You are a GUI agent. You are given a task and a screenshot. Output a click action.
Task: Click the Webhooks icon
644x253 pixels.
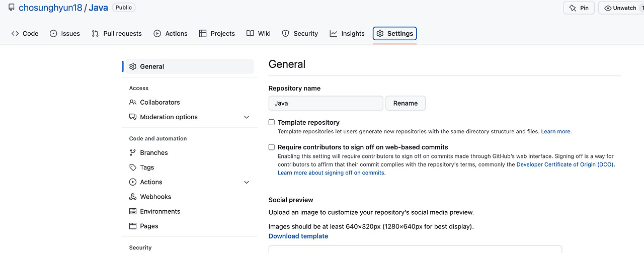point(133,197)
